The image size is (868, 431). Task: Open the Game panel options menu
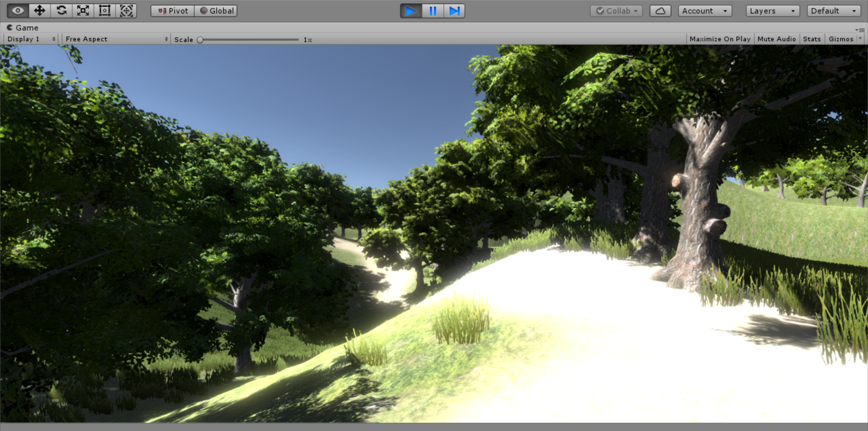pyautogui.click(x=860, y=29)
